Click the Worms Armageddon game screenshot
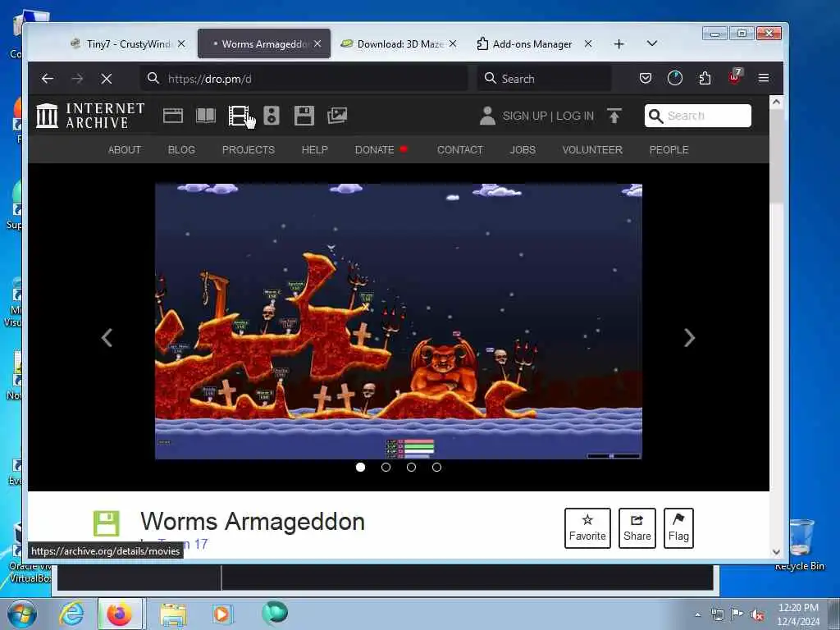The image size is (840, 630). click(399, 322)
